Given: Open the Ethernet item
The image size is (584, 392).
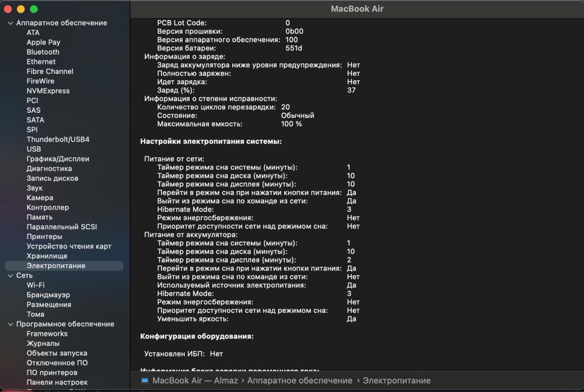Looking at the screenshot, I should coord(41,62).
